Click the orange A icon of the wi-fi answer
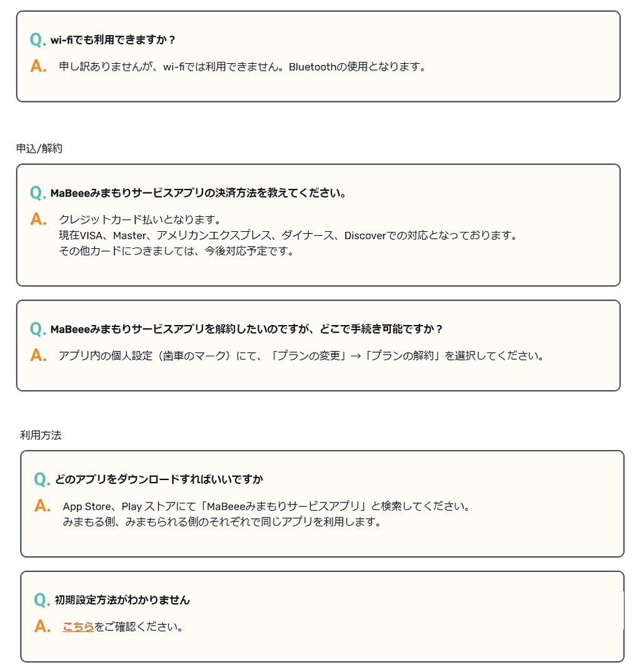The image size is (637, 672). [x=38, y=66]
